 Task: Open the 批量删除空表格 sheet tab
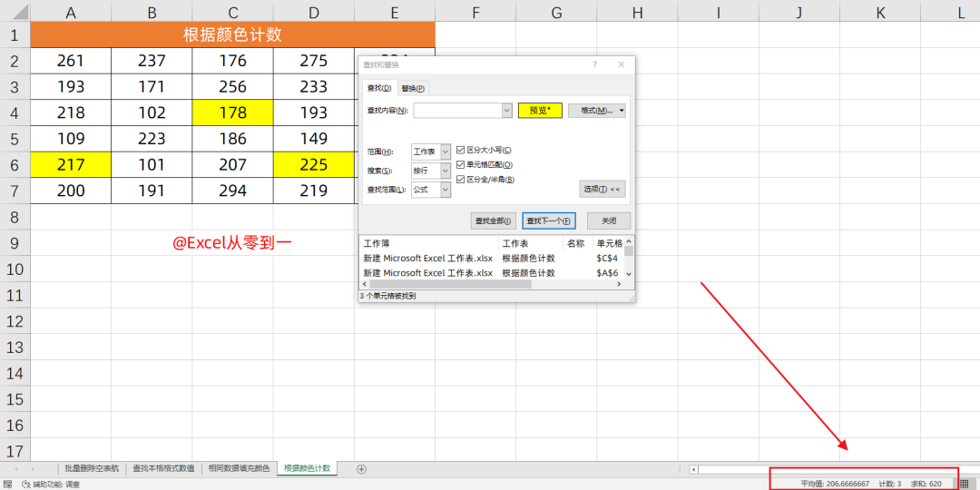(92, 469)
